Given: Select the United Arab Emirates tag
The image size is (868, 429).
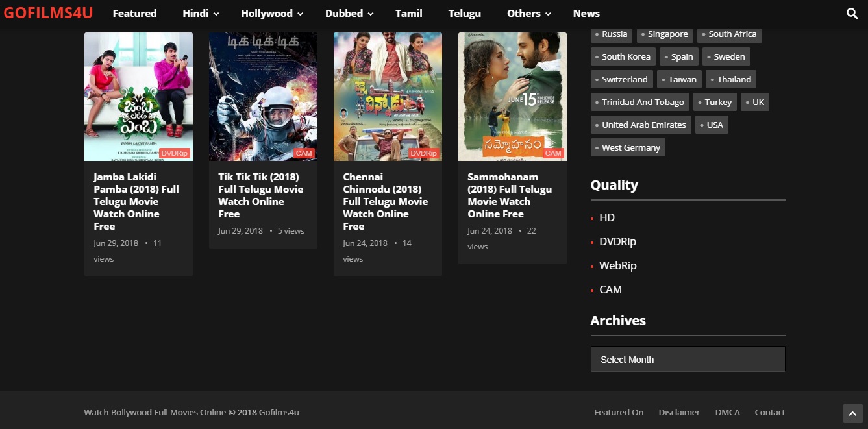Looking at the screenshot, I should pos(640,125).
